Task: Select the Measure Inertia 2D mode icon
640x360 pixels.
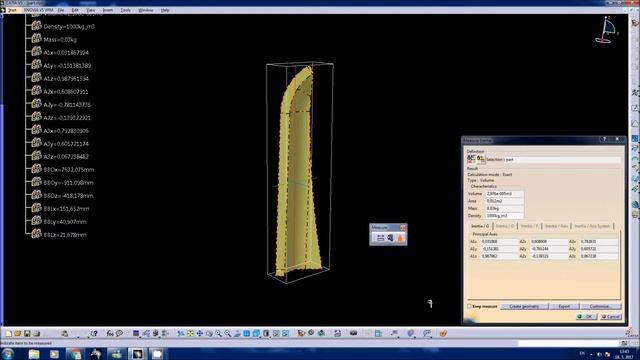Action: tap(480, 159)
